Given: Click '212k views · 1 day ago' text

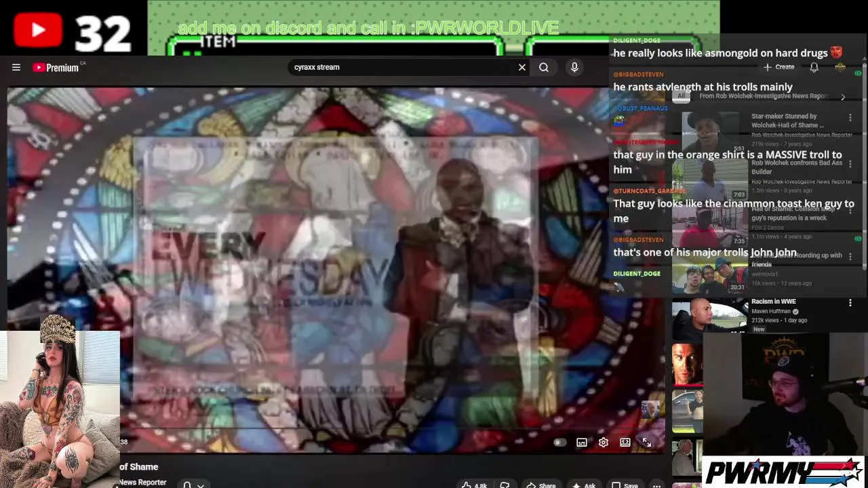Looking at the screenshot, I should (778, 321).
